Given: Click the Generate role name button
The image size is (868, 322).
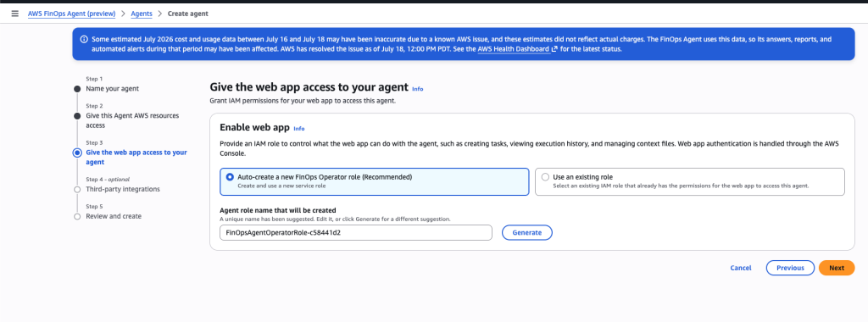Looking at the screenshot, I should (x=527, y=233).
